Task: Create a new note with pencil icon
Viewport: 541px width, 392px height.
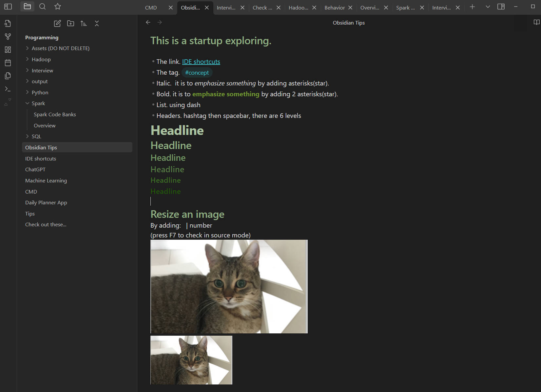Action: point(57,24)
